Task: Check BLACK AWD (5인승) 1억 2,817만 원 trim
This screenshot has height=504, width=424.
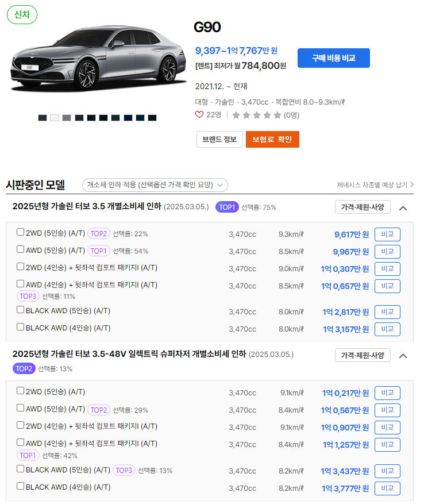Action: click(20, 310)
